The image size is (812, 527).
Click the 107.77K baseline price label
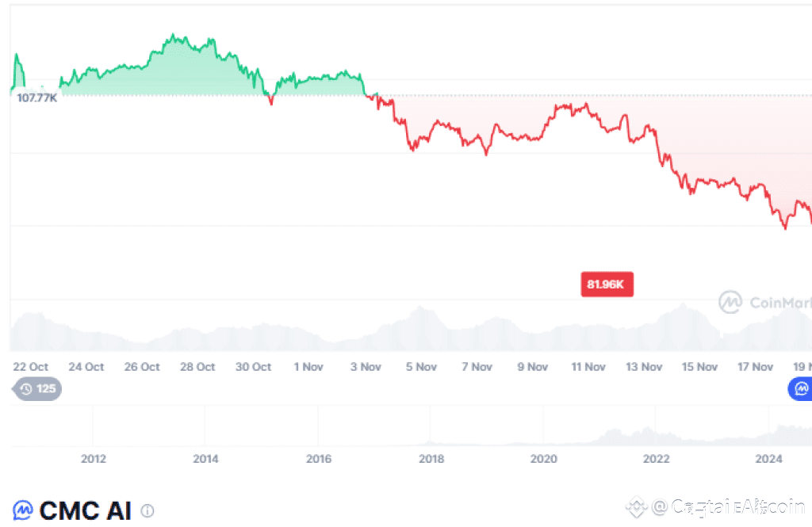36,97
